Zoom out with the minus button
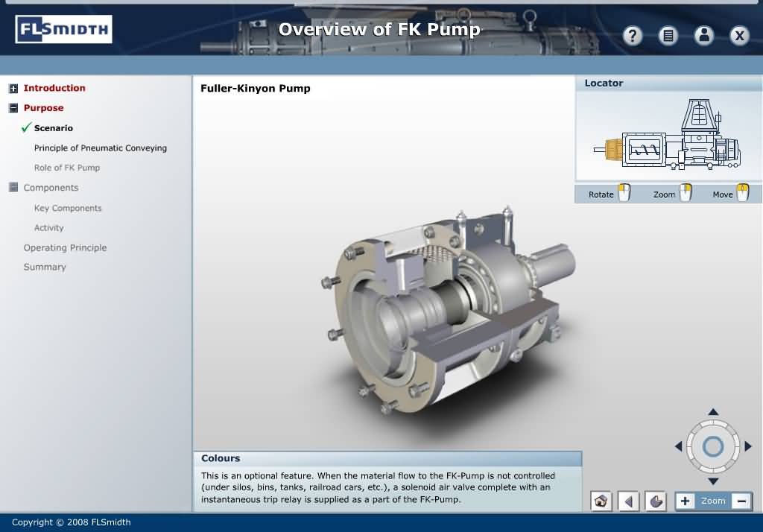The height and width of the screenshot is (532, 763). click(x=741, y=501)
